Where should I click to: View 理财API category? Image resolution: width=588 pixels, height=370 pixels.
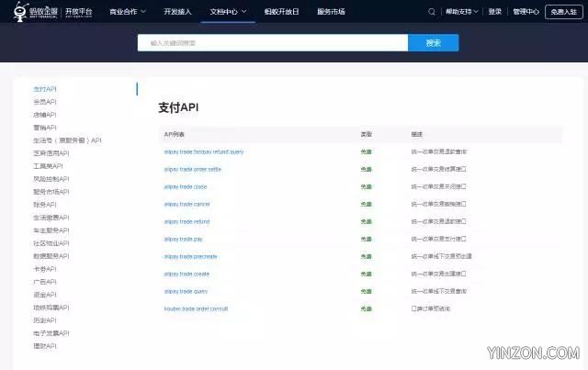[x=45, y=346]
